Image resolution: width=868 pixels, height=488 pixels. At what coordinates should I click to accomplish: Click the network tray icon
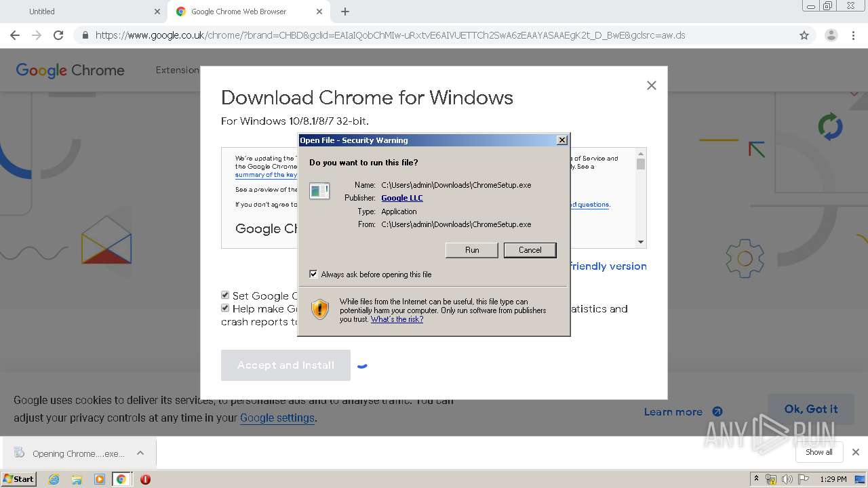(x=771, y=479)
